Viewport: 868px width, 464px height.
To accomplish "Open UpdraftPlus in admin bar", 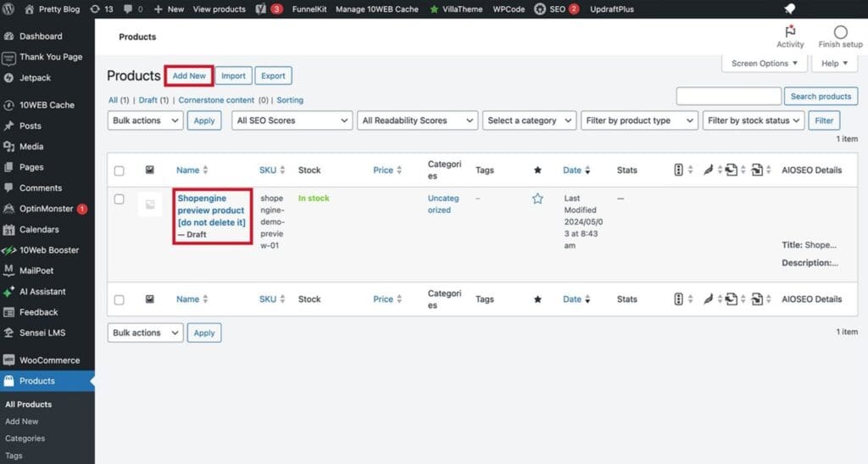I will [x=612, y=8].
